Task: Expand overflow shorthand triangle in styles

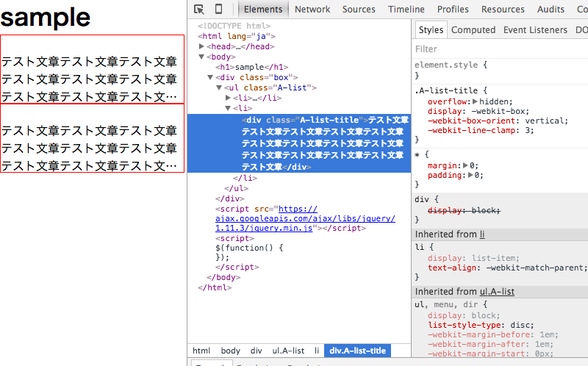Action: click(x=476, y=102)
